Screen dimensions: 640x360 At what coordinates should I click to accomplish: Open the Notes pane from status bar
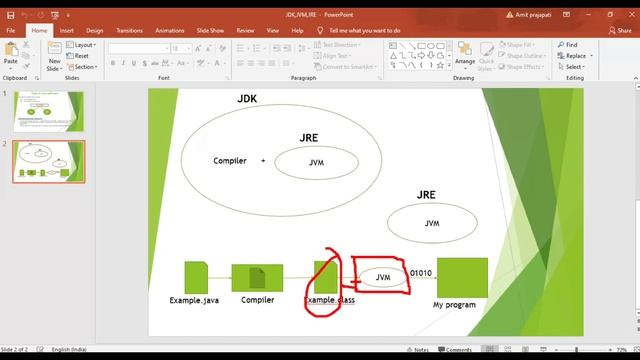click(418, 350)
